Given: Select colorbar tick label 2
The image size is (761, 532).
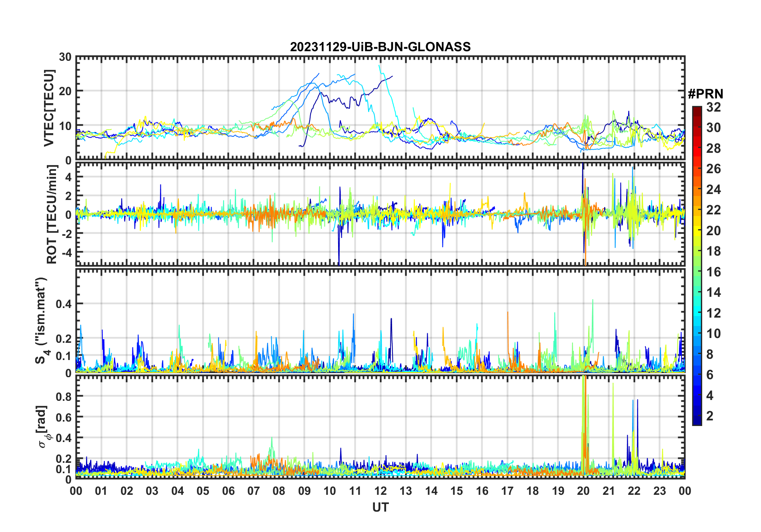Looking at the screenshot, I should click(710, 416).
